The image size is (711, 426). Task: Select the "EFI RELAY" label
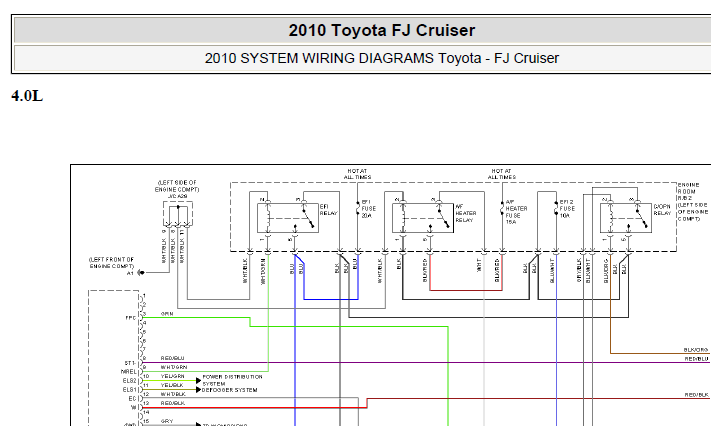tap(328, 210)
